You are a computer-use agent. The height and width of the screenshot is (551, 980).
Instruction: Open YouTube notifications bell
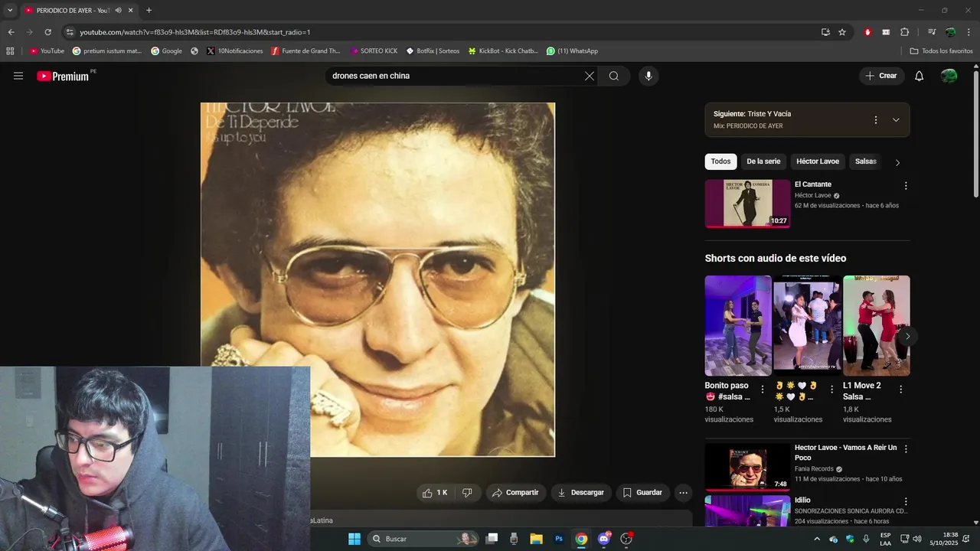919,76
